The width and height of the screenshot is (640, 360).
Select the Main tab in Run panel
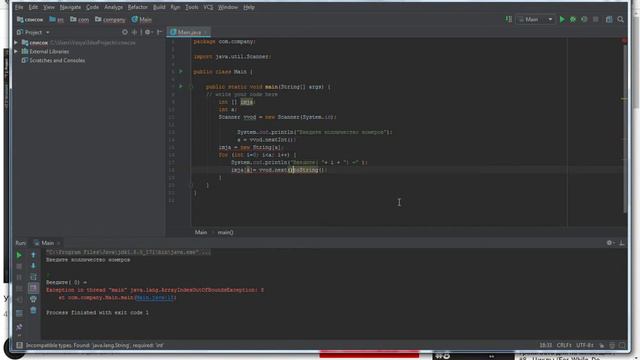click(x=47, y=242)
